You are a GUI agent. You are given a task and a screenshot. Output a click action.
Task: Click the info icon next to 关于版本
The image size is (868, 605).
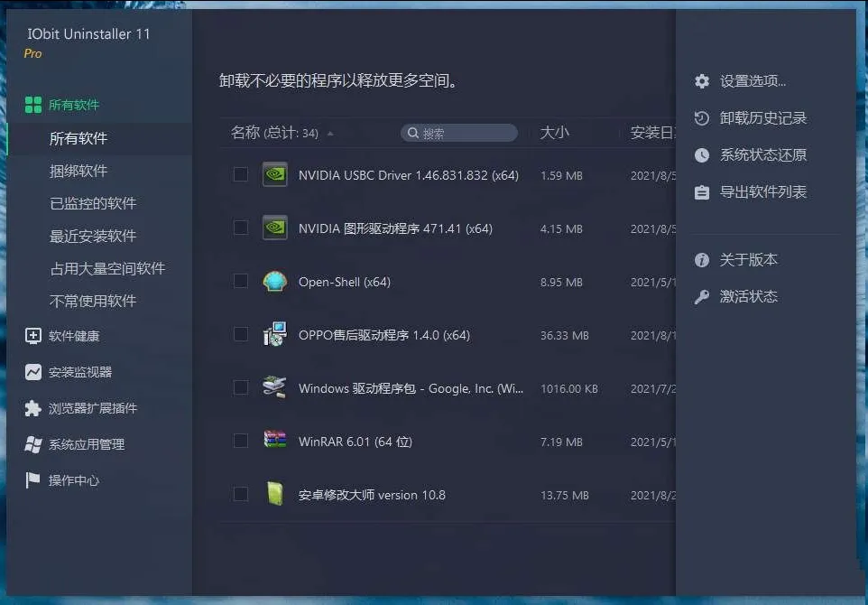click(x=702, y=260)
